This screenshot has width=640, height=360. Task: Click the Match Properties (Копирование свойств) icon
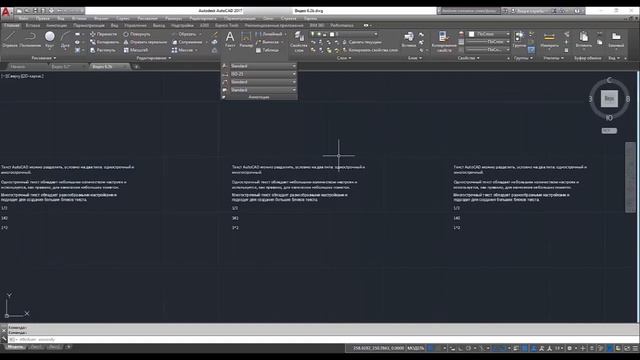click(x=444, y=42)
